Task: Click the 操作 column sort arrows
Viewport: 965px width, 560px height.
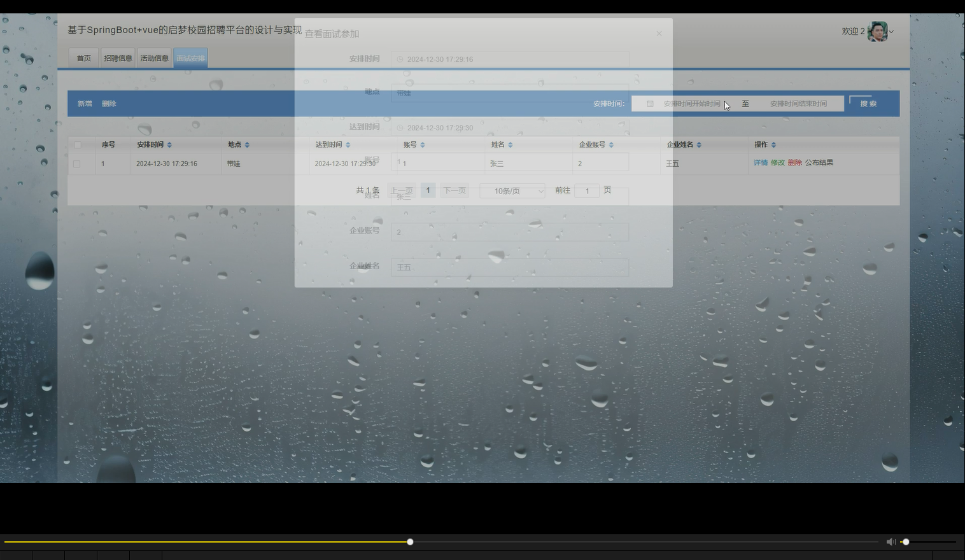Action: [773, 145]
